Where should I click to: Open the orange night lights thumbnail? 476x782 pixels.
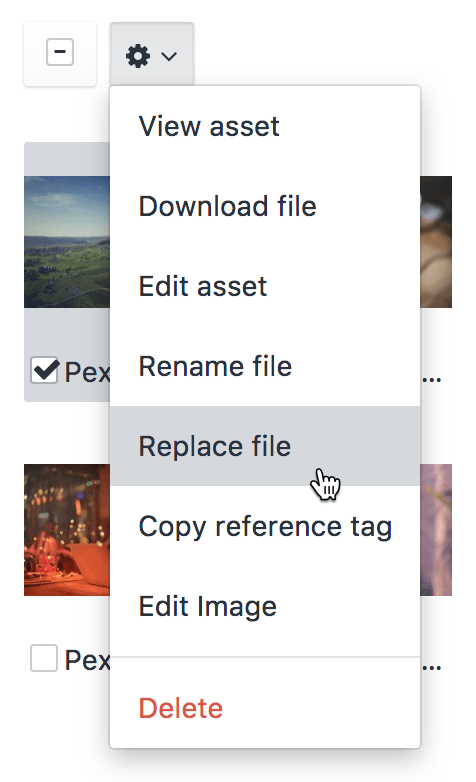67,530
